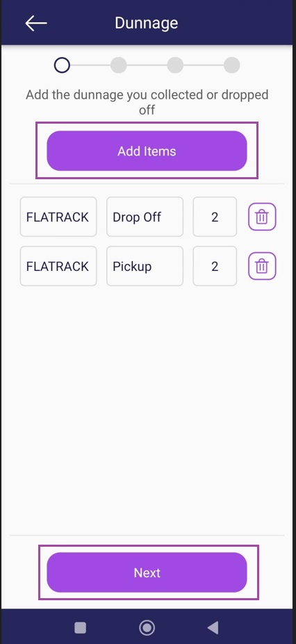Delete the FLATRACK Drop Off row
Viewport: 296px width, 644px height.
tap(262, 217)
